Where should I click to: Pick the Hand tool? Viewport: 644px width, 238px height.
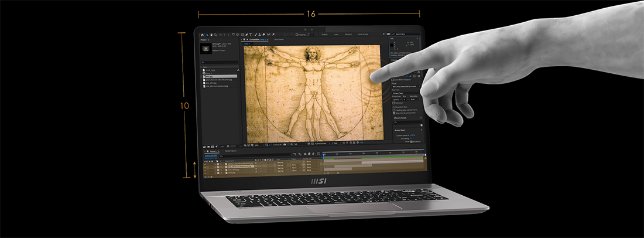(x=211, y=35)
